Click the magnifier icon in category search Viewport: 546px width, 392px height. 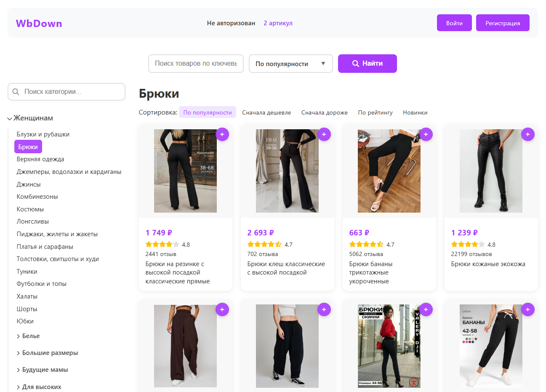pos(16,92)
